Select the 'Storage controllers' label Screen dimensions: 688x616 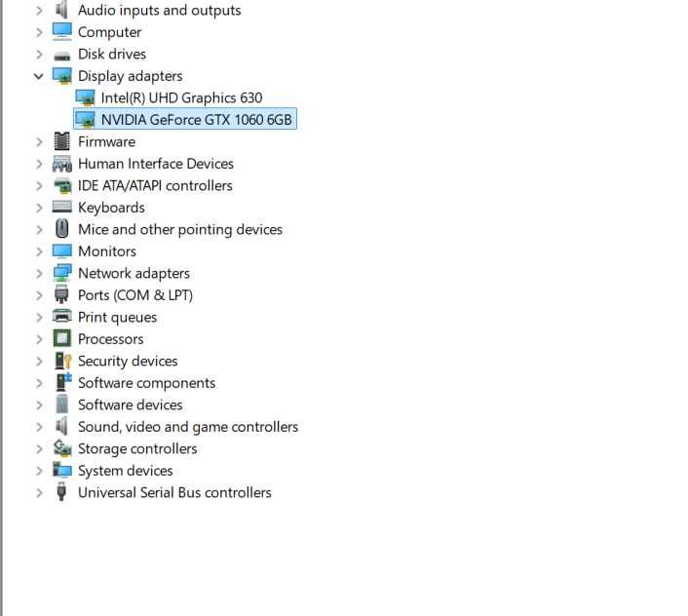pyautogui.click(x=137, y=448)
